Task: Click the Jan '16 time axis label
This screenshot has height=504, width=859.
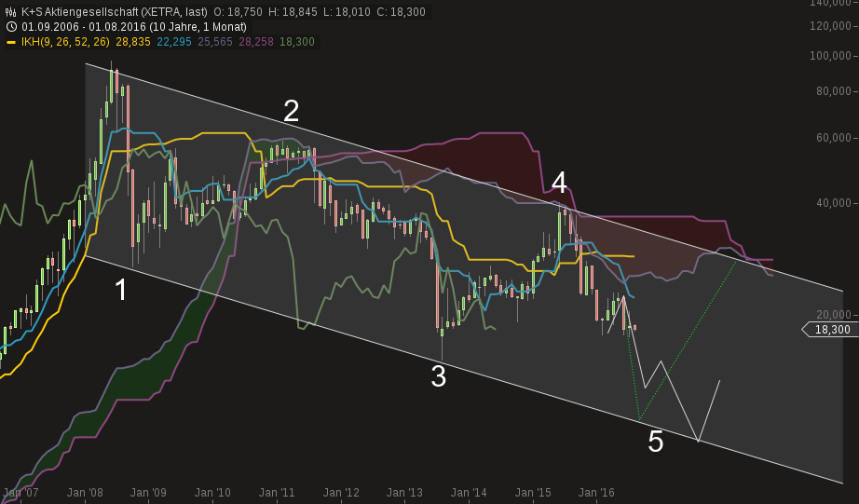Action: pos(596,493)
